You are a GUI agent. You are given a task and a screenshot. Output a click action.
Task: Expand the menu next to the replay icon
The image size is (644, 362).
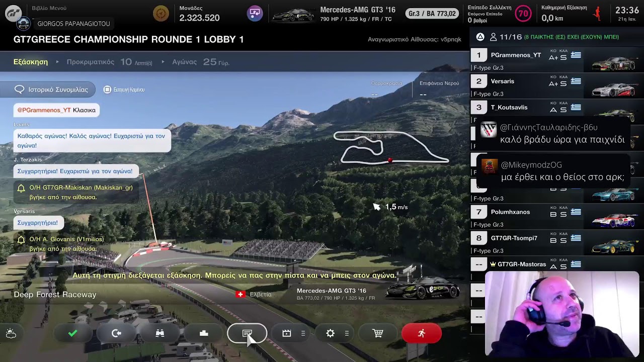(x=303, y=333)
